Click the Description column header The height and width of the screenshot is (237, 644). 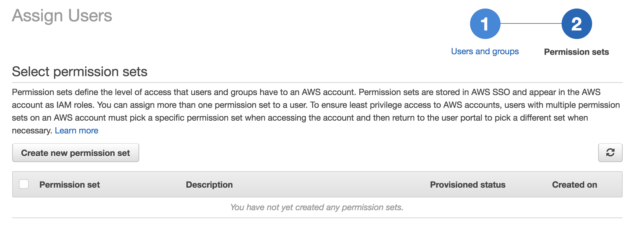click(x=209, y=185)
